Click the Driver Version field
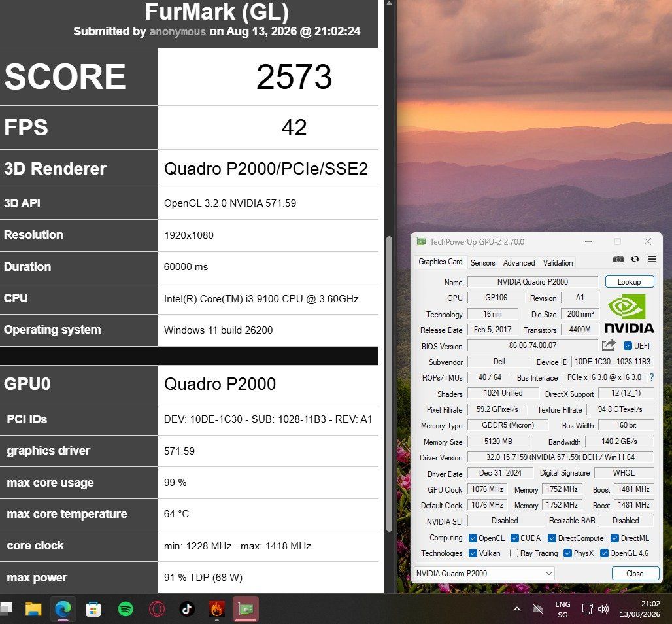The width and height of the screenshot is (672, 624). pos(560,457)
